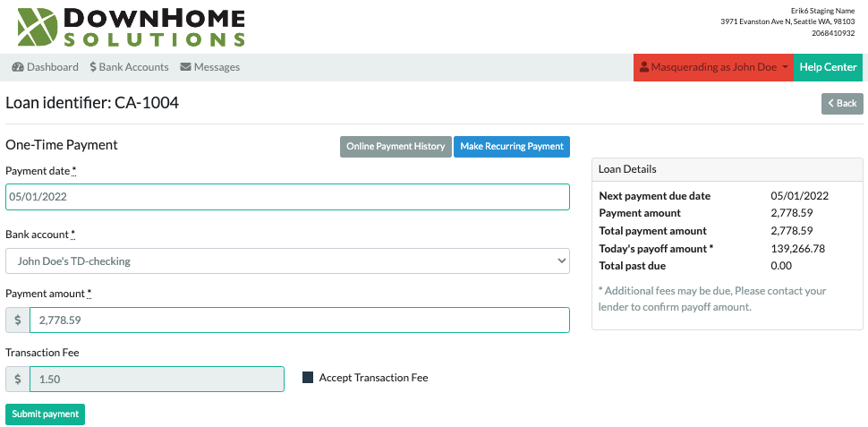The width and height of the screenshot is (868, 427).
Task: Expand the Masquerading as John Doe menu
Action: click(x=713, y=67)
